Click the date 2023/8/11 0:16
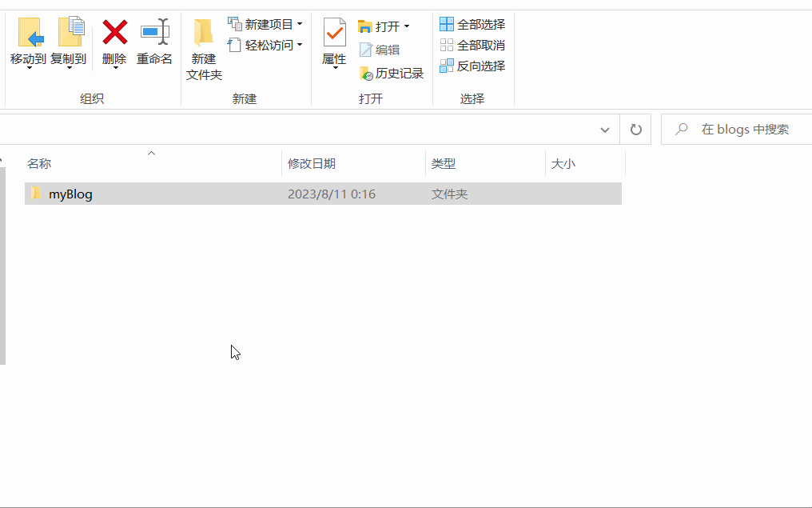The image size is (812, 508). click(x=332, y=194)
